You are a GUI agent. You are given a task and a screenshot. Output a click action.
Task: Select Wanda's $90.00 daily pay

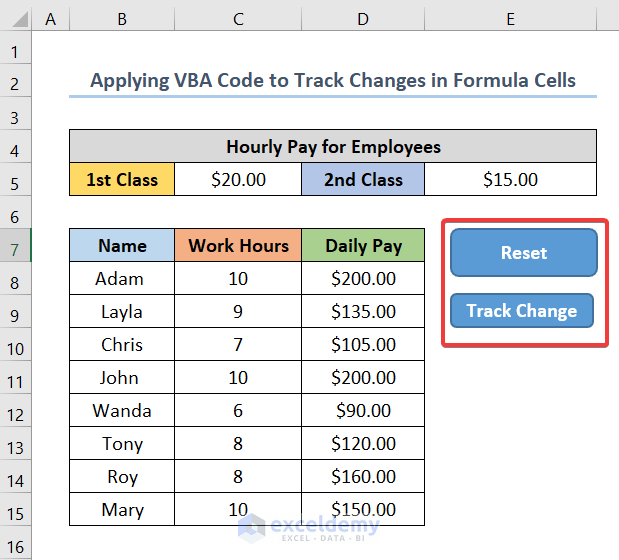click(x=363, y=410)
